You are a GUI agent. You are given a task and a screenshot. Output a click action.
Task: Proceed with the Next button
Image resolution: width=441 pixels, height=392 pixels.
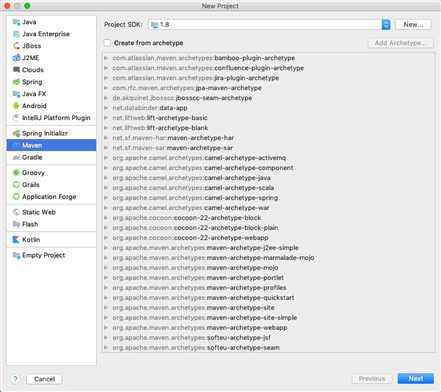(x=416, y=379)
